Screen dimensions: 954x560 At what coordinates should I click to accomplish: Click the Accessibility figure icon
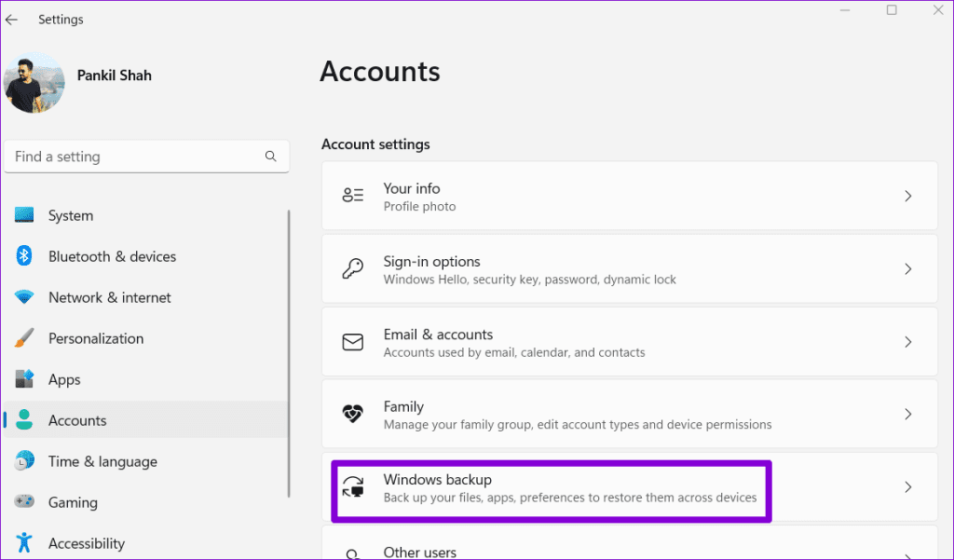[24, 542]
